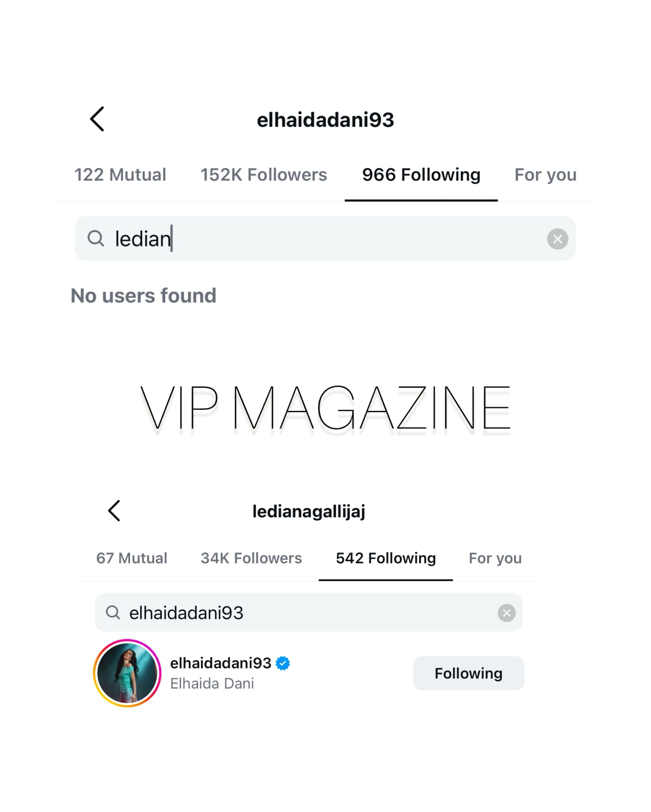Select the 542 Following tab

pos(386,558)
